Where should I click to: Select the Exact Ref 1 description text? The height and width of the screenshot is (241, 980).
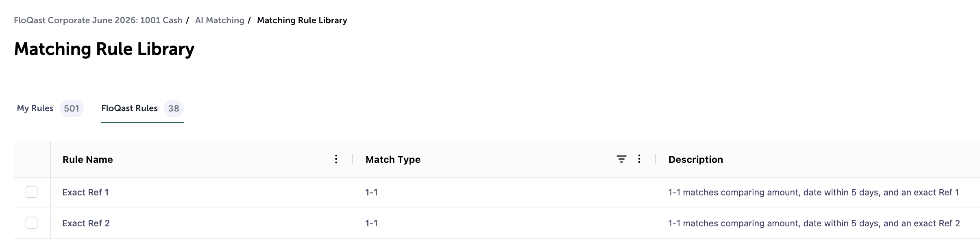[814, 192]
